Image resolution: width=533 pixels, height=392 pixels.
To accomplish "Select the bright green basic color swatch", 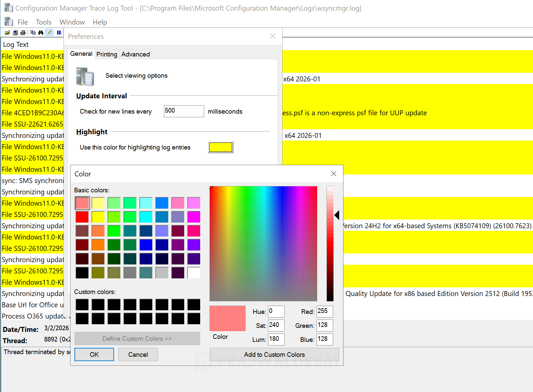I will click(x=114, y=231).
